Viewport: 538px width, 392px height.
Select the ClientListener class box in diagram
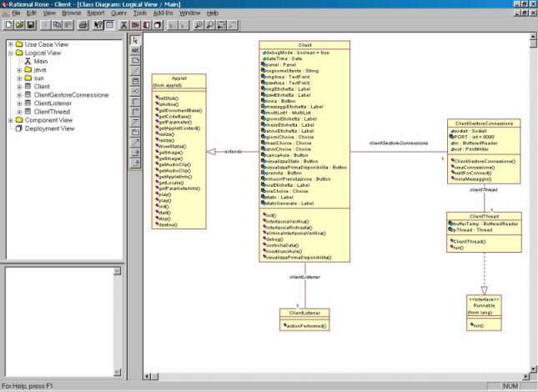click(304, 319)
